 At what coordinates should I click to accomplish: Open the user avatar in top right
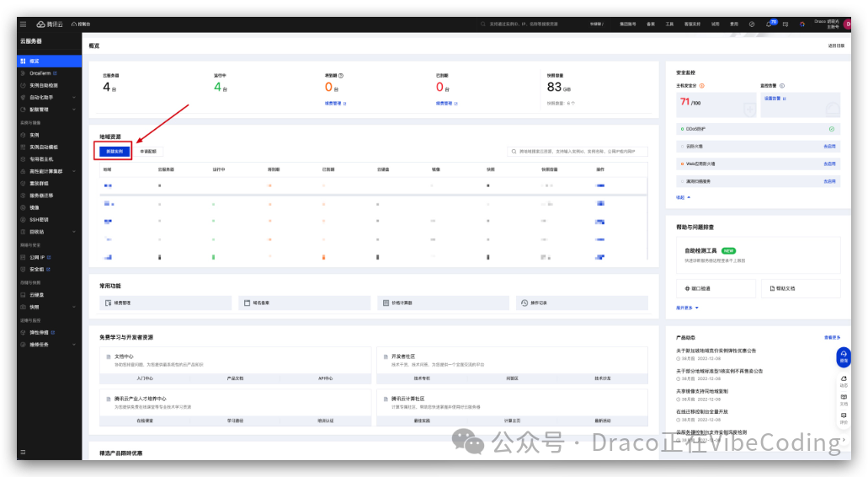coord(849,24)
